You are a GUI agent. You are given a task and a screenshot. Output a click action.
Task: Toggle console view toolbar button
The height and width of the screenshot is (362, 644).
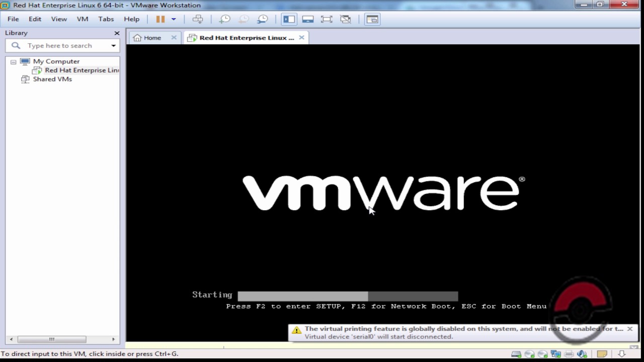372,19
